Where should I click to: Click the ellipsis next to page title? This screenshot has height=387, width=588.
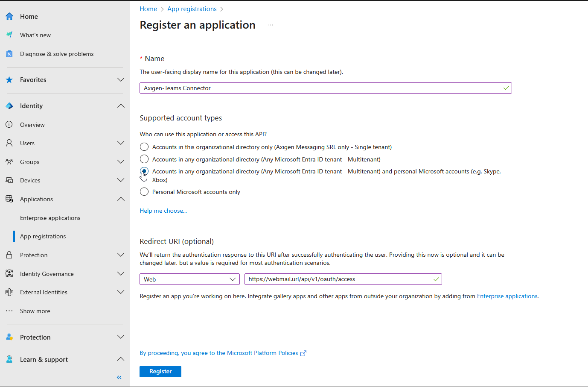coord(270,25)
